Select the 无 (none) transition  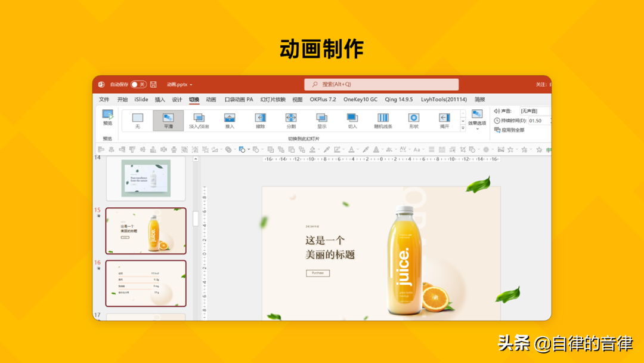138,121
